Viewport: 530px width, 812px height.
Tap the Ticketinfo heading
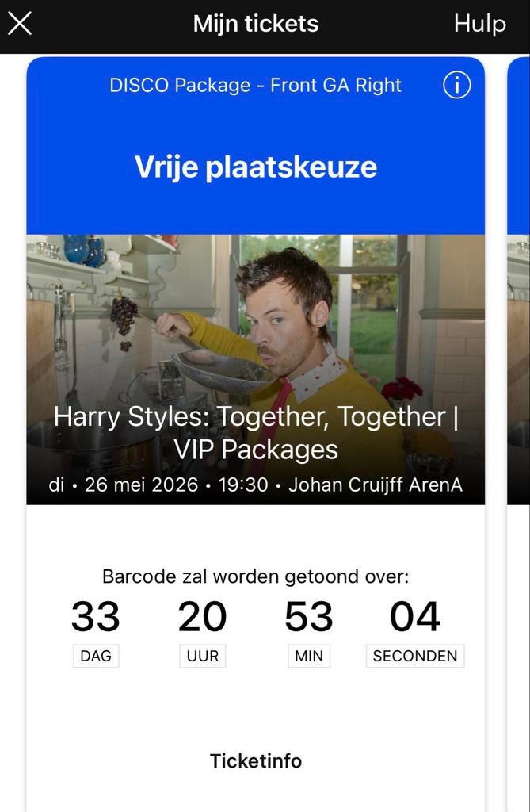255,760
